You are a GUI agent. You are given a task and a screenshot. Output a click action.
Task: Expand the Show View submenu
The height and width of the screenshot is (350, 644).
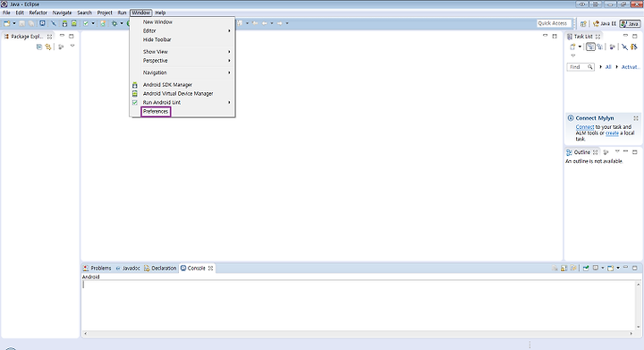[182, 52]
